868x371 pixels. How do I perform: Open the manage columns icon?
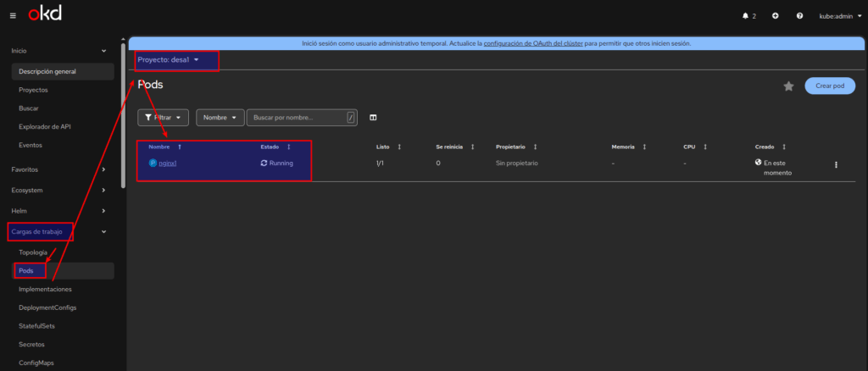coord(373,118)
